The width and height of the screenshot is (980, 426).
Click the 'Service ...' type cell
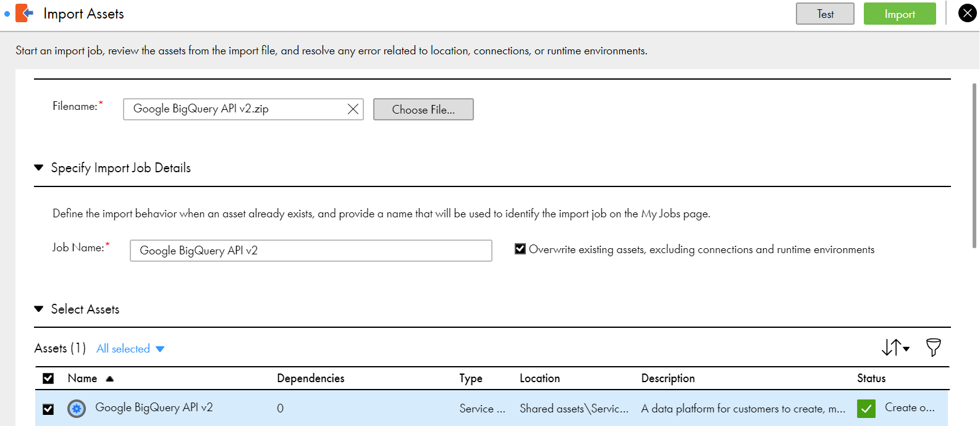pos(482,409)
